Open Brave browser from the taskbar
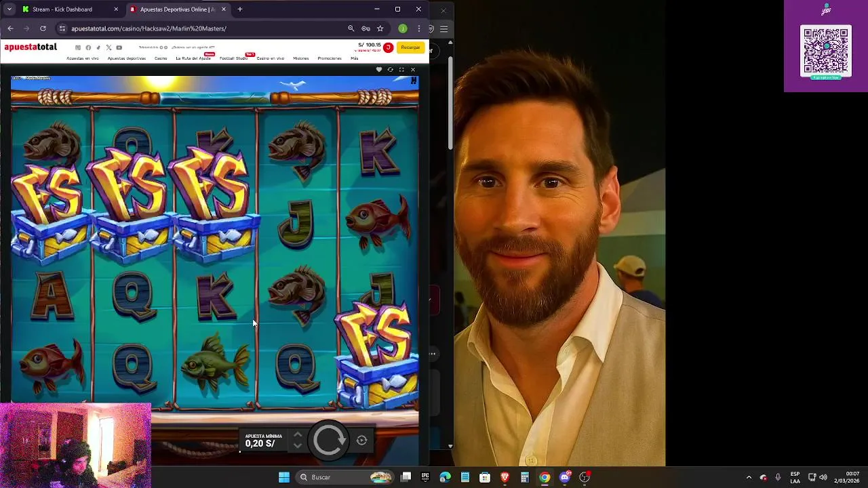The image size is (868, 488). click(505, 477)
